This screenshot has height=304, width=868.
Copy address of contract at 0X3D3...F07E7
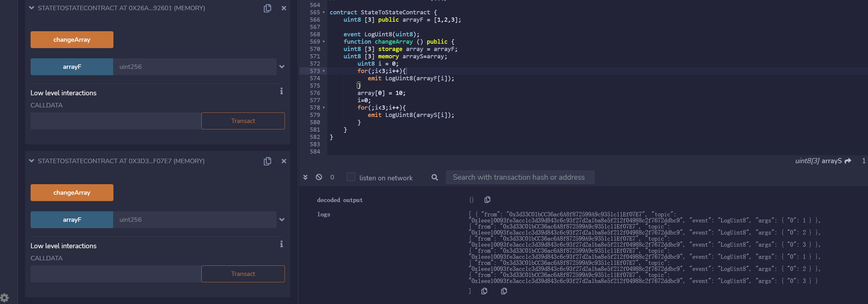point(267,161)
